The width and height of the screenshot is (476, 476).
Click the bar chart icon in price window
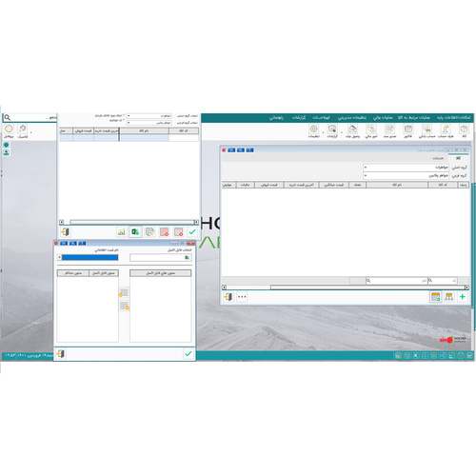122,232
